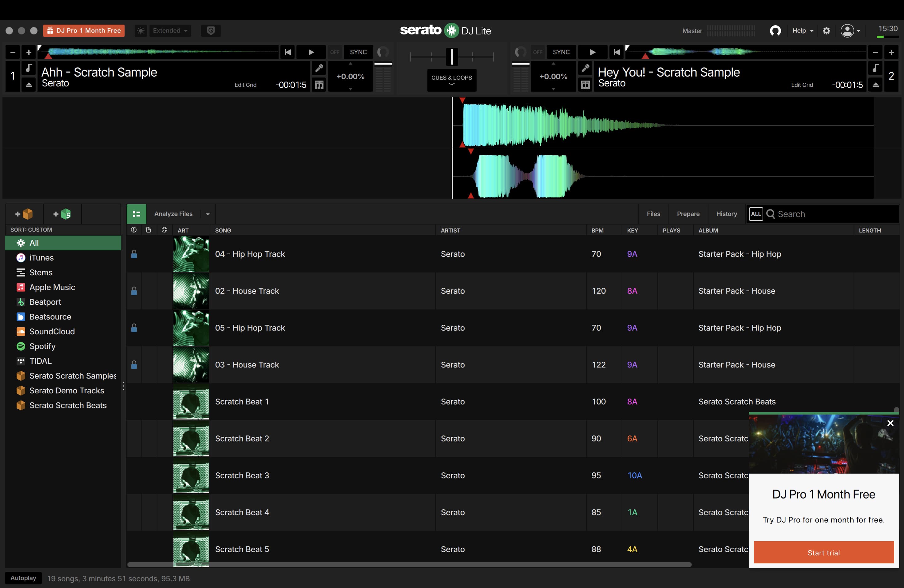Expand the CUES & LOOPS panel
Screen dimensions: 904x588
(x=452, y=80)
